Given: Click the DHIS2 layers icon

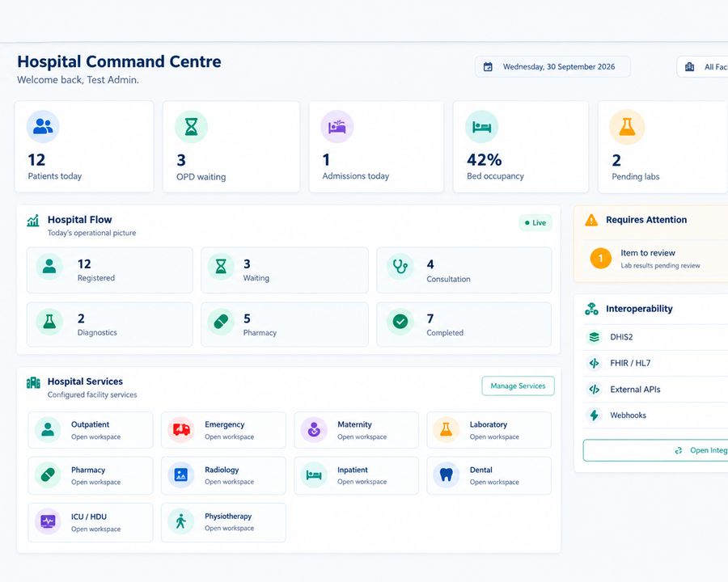Looking at the screenshot, I should [x=595, y=337].
